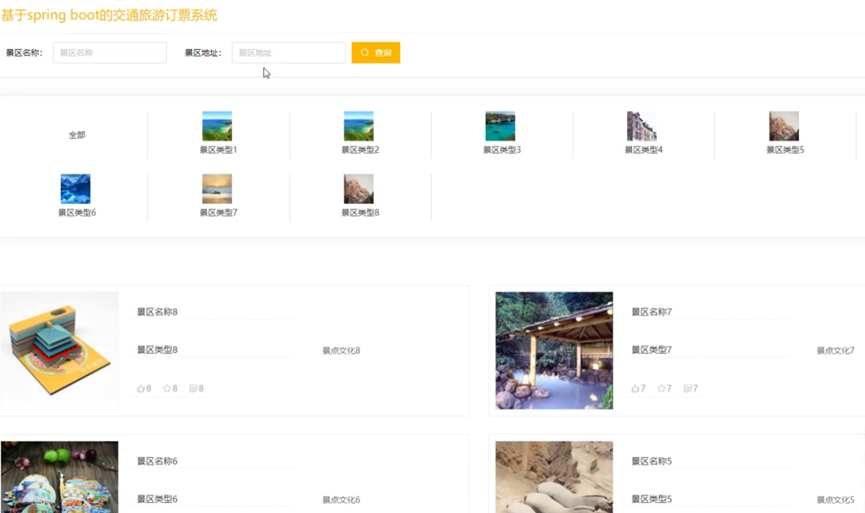Screen dimensions: 865x513
Task: Click the magnifier icon in 查询 button
Action: pos(365,53)
